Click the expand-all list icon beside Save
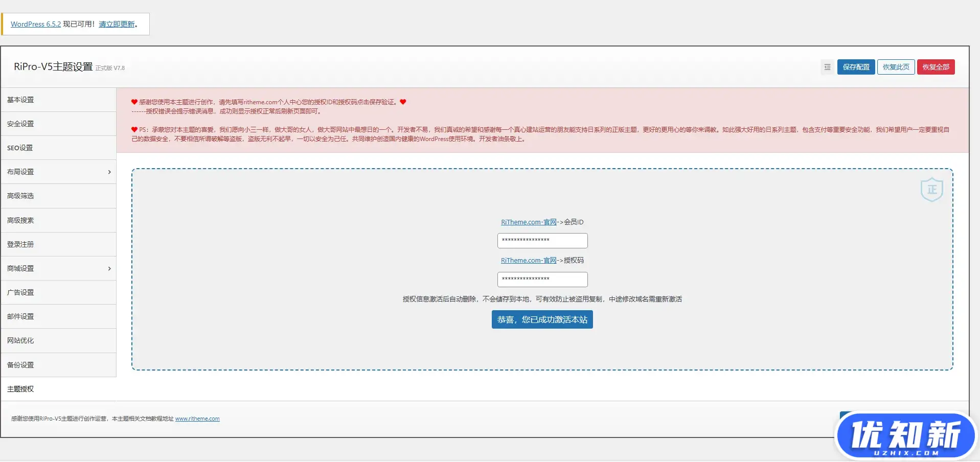Screen dimensions: 980x462 pos(827,67)
